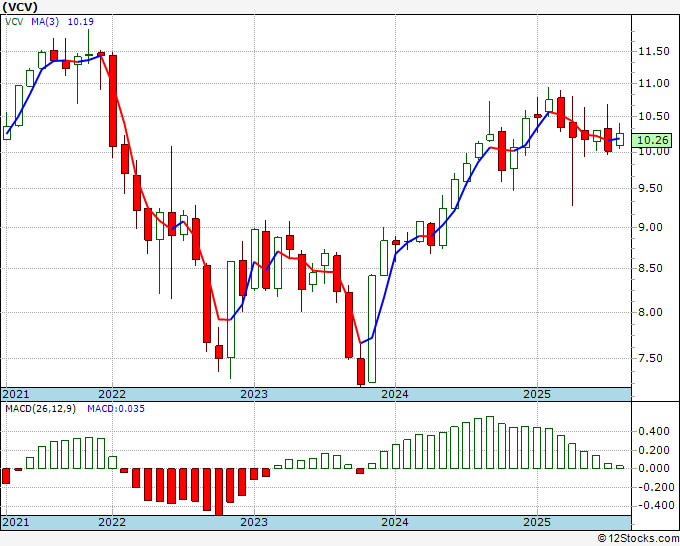Click 2025 on the price chart timeline

pyautogui.click(x=537, y=394)
